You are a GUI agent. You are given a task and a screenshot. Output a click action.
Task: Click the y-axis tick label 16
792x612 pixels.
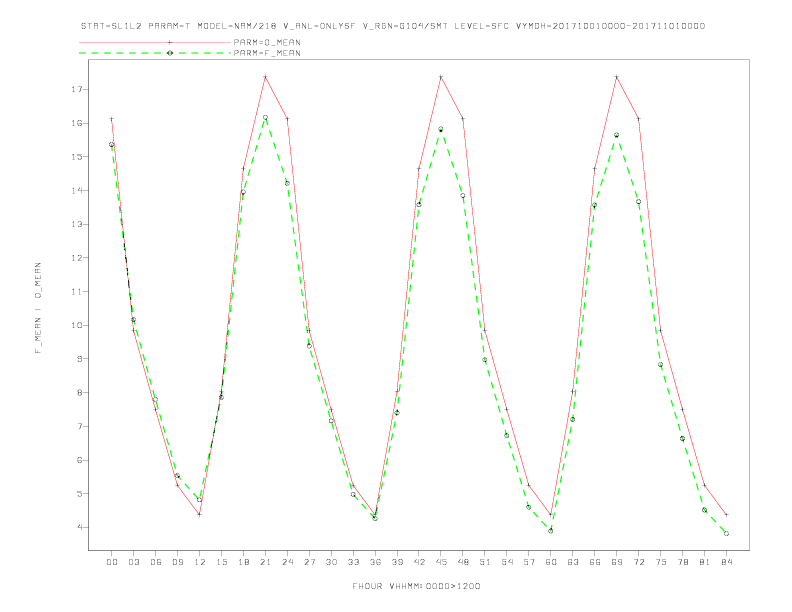(x=76, y=123)
